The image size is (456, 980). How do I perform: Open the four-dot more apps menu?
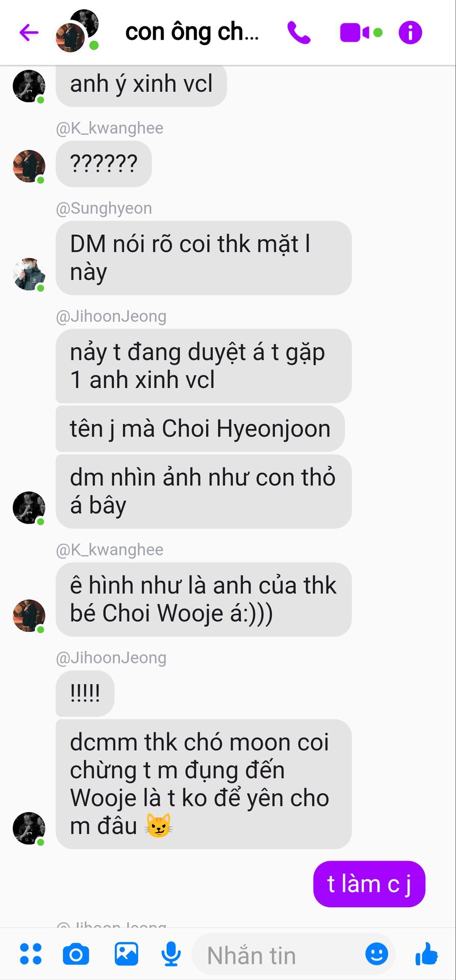click(31, 954)
